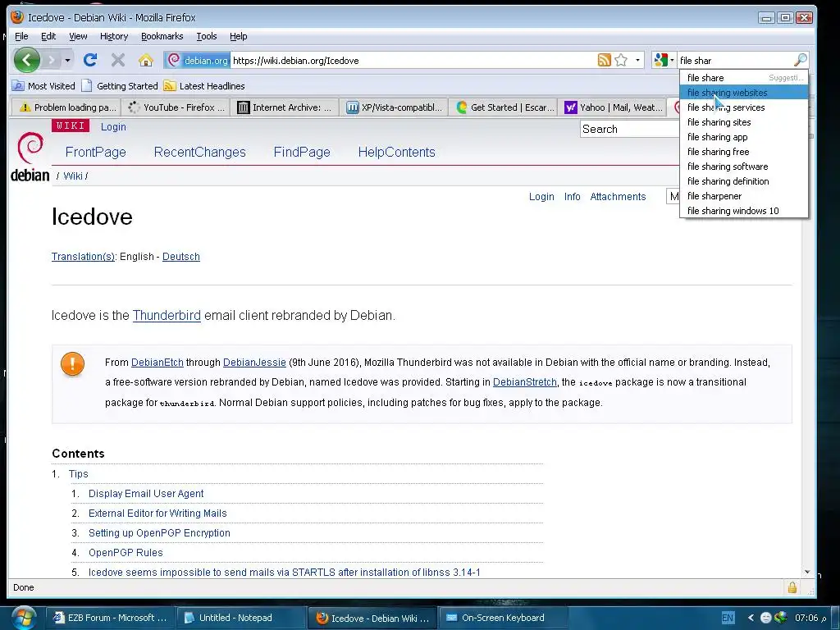Reload the current page
The image size is (840, 630).
90,60
